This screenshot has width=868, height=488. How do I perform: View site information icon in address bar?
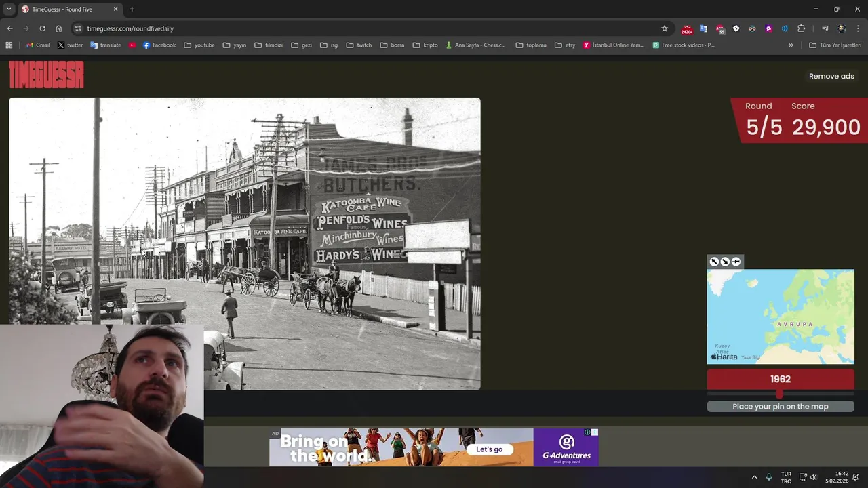[78, 28]
